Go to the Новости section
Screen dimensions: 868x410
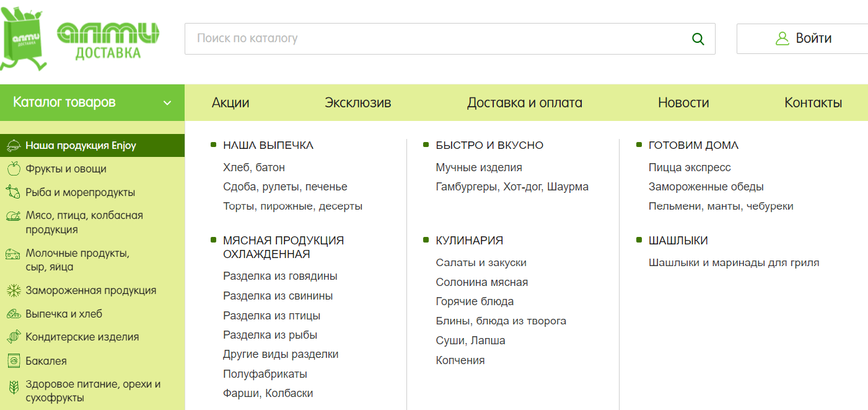pos(683,103)
